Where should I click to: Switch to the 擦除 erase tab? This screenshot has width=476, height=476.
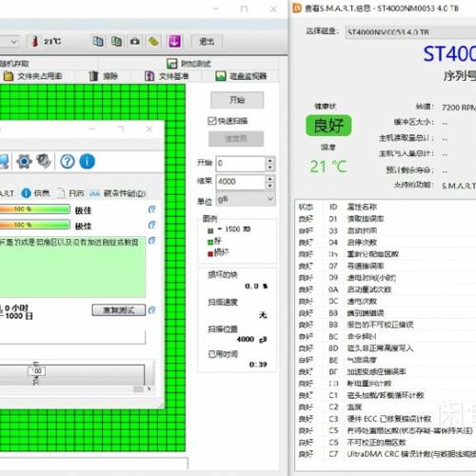pos(103,76)
